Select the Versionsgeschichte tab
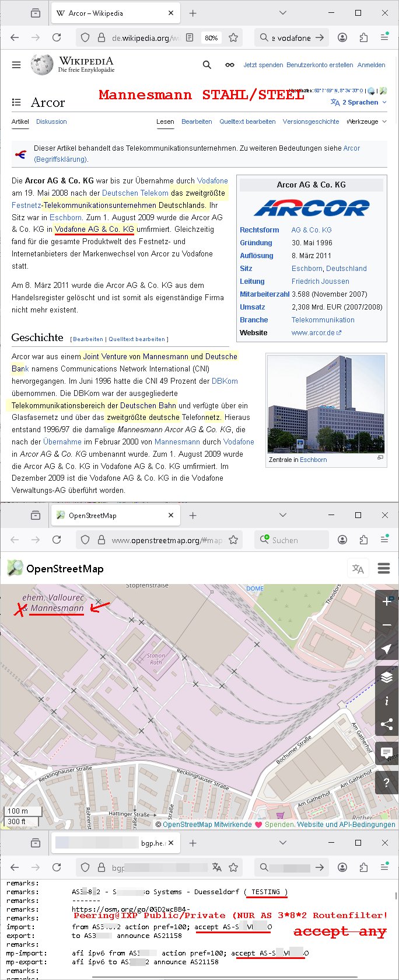This screenshot has height=980, width=399. (x=310, y=121)
